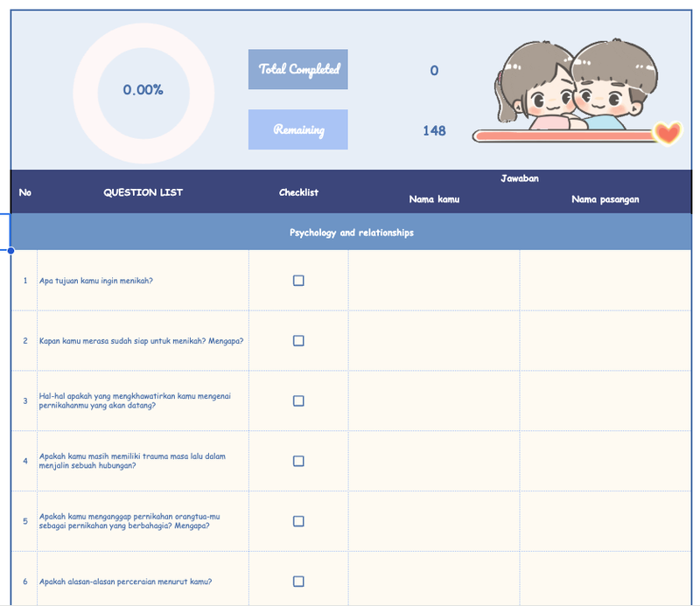Check question 6 alasan-alasan perceraian box
Viewport: 700px width, 606px height.
[x=298, y=581]
